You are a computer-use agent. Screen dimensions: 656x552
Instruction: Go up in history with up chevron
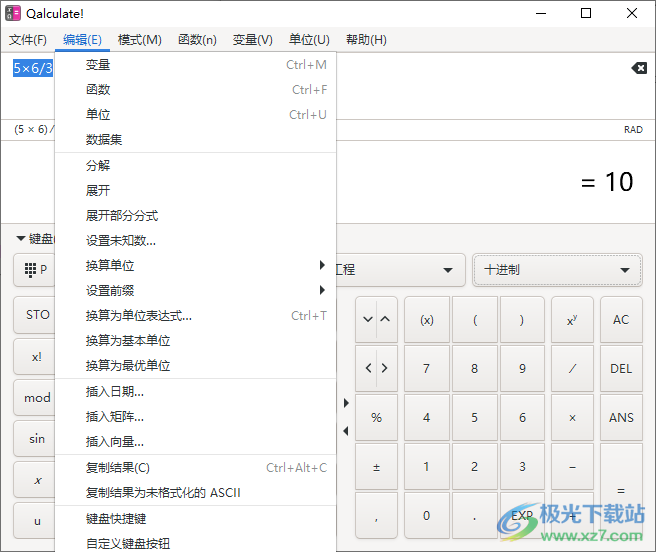(x=385, y=319)
